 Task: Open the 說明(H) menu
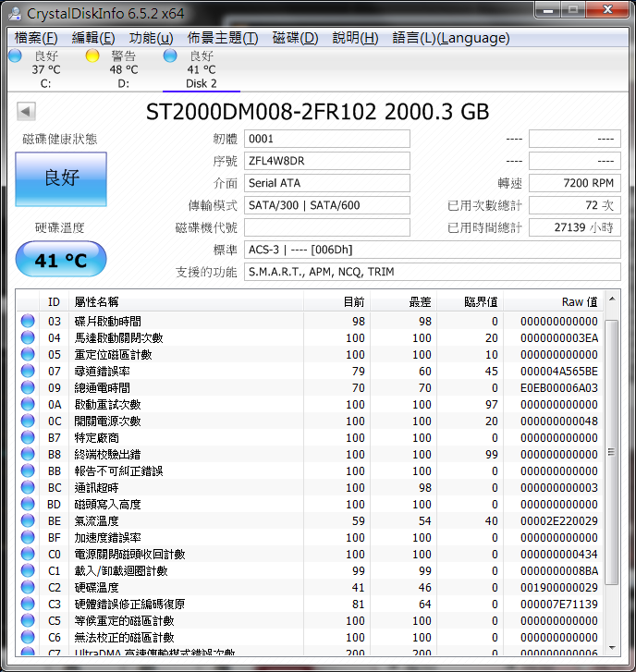click(x=355, y=38)
